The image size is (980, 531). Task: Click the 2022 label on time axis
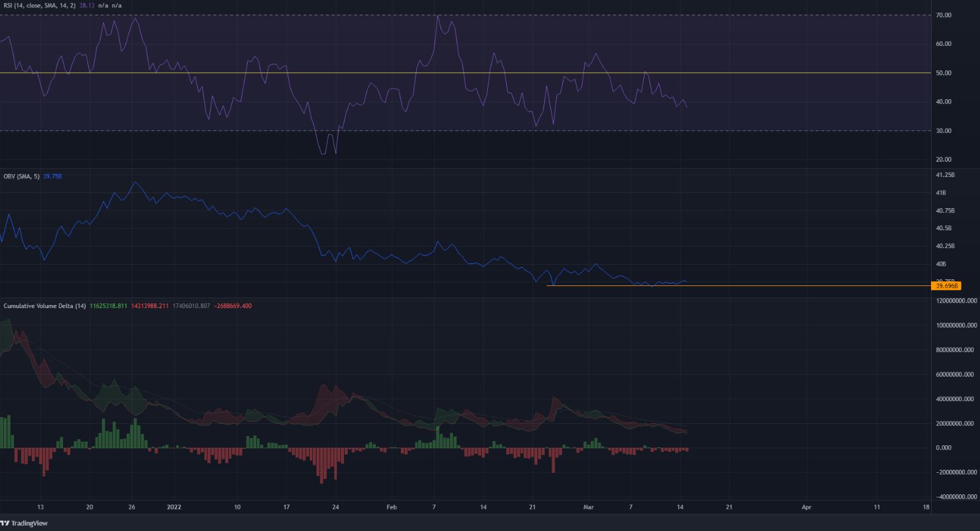174,507
